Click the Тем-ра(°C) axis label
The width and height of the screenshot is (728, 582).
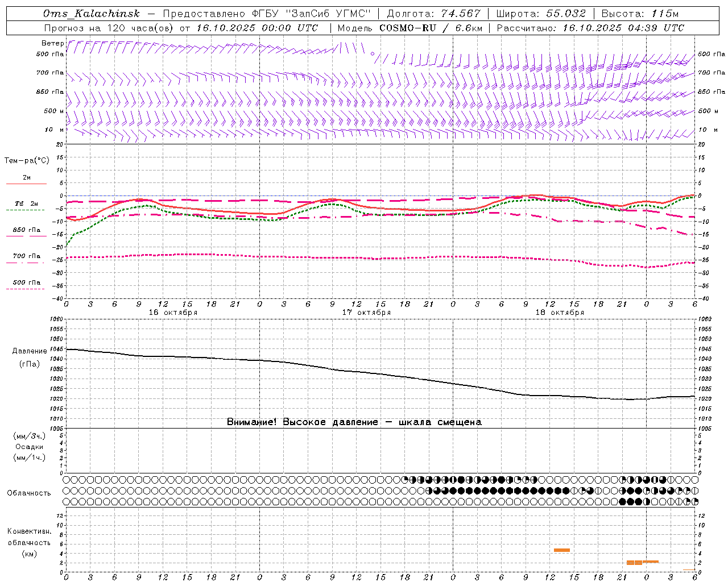(27, 161)
